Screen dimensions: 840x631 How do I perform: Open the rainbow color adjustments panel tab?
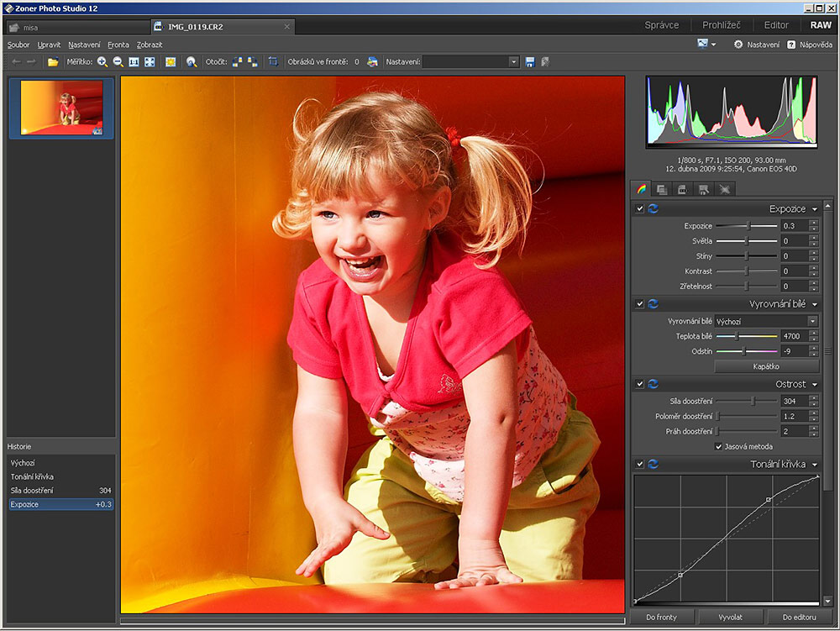point(641,189)
